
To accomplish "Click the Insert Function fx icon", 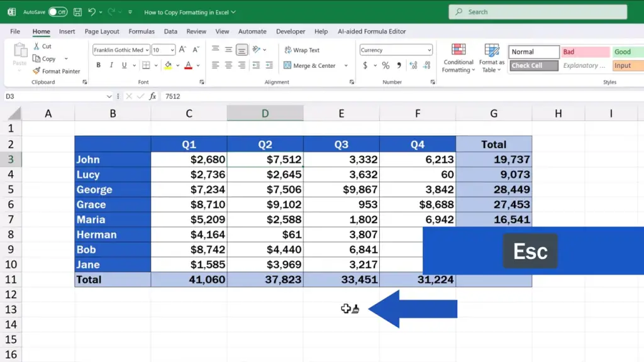I will (153, 96).
